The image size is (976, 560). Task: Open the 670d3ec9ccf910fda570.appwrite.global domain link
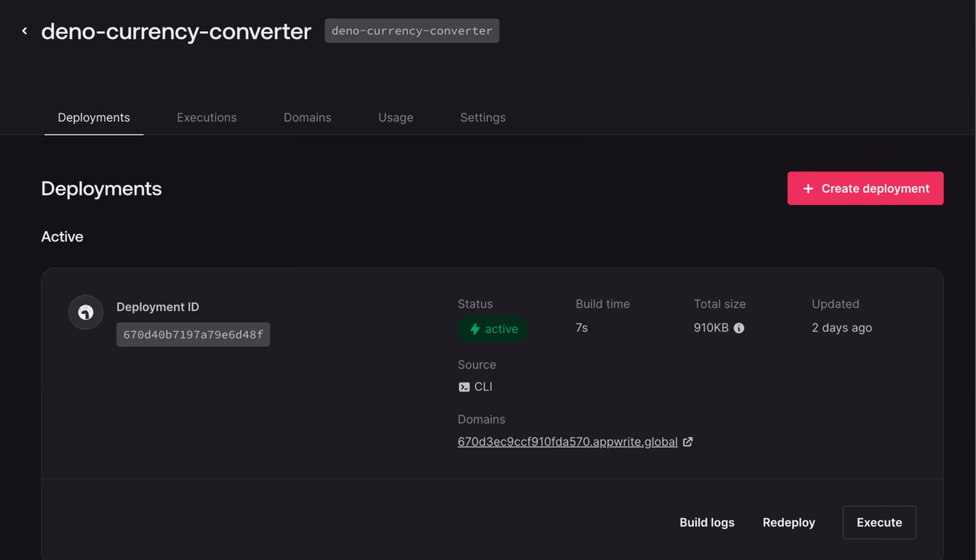[567, 442]
